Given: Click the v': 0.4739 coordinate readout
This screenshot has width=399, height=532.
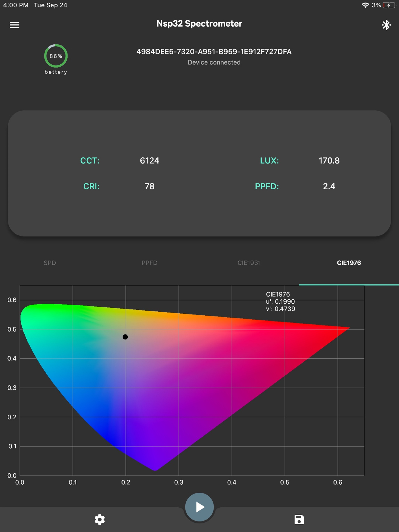Looking at the screenshot, I should (x=280, y=309).
